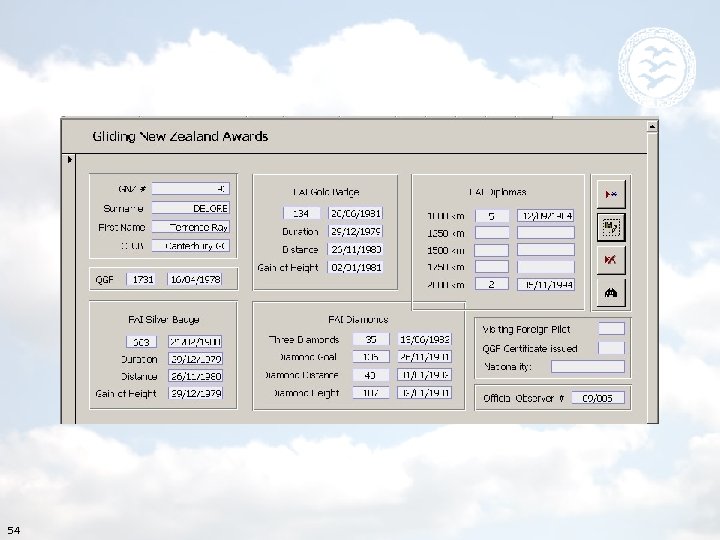
Task: Click the Gold Badge Gain of Height date
Action: tap(355, 267)
